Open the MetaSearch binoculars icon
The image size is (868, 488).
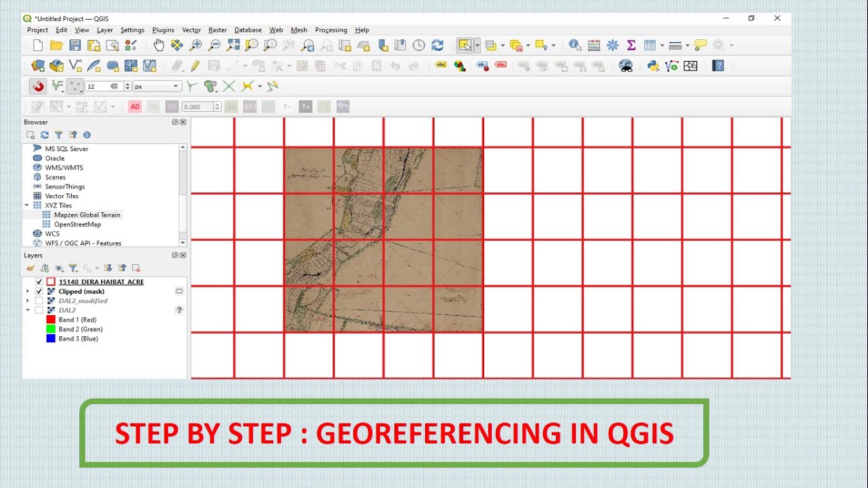pyautogui.click(x=626, y=66)
